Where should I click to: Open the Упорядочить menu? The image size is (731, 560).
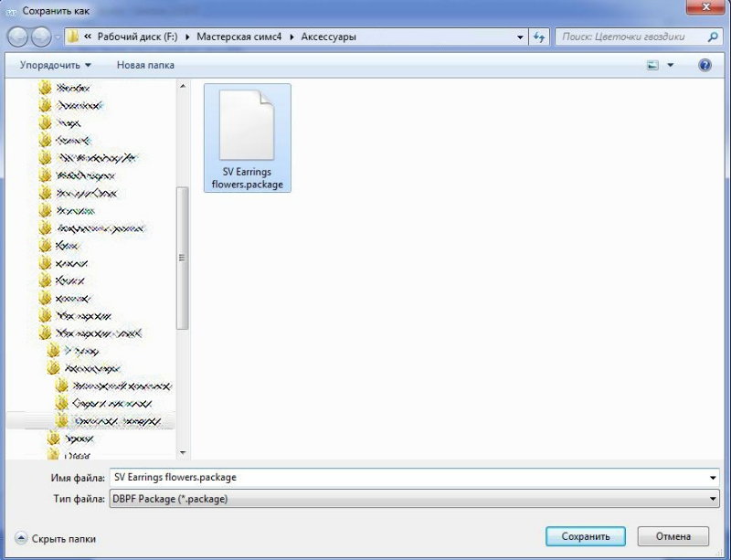55,66
